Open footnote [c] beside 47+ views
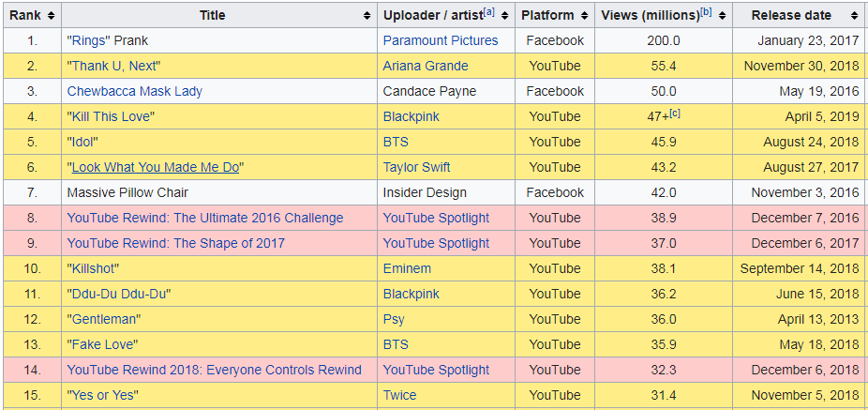The width and height of the screenshot is (868, 410). click(x=675, y=114)
